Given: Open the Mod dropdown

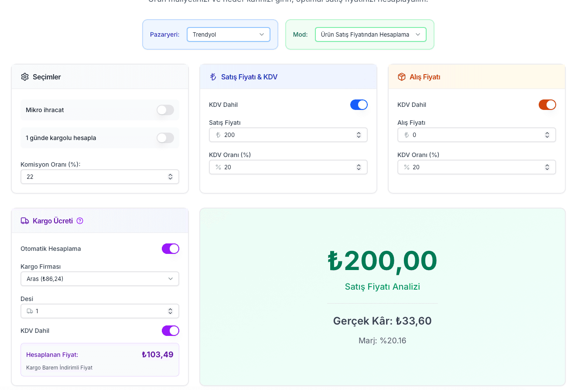Looking at the screenshot, I should (x=371, y=35).
